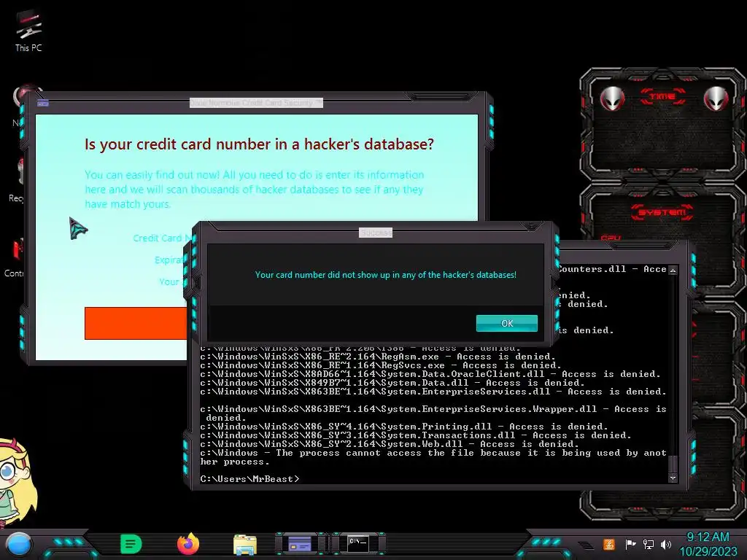Click the Success dialog title bar
Viewport: 747px width, 560px height.
pos(376,233)
